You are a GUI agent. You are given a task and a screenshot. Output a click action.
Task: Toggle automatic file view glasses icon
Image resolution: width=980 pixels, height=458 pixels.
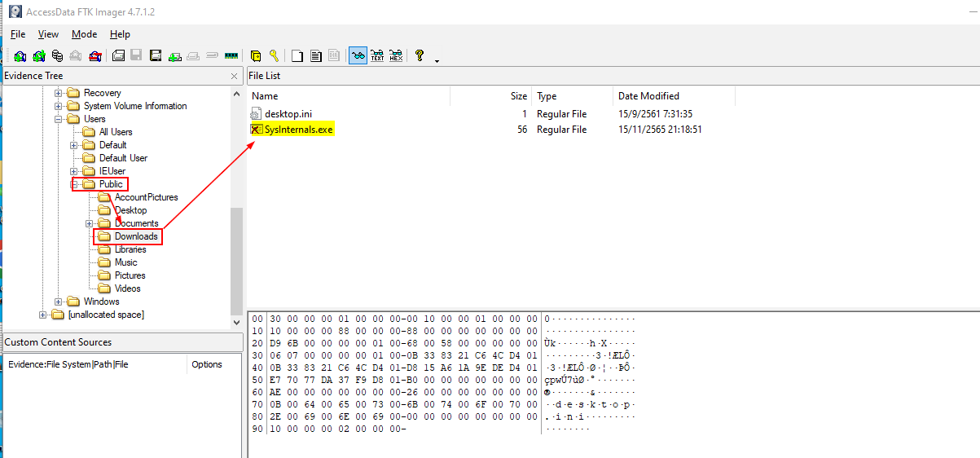click(x=358, y=56)
